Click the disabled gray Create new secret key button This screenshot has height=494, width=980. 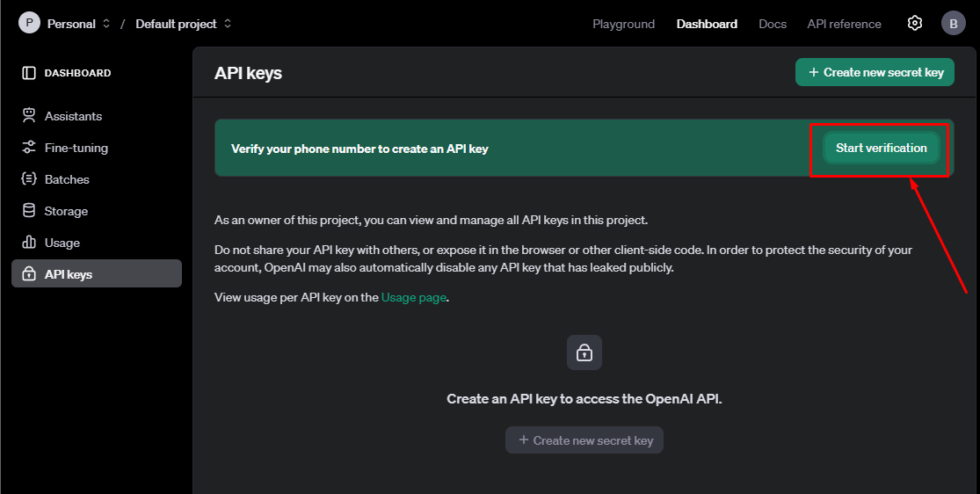point(584,440)
